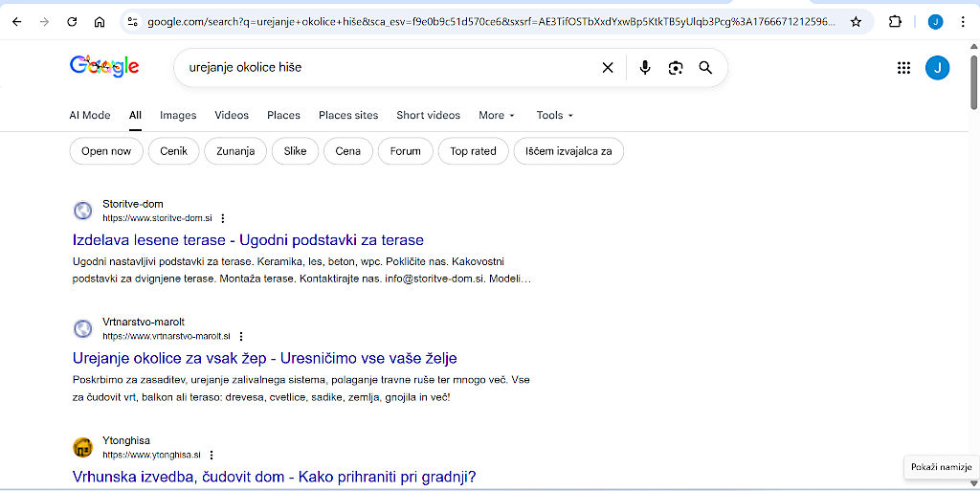
Task: Go back to the previous page
Action: 17,22
